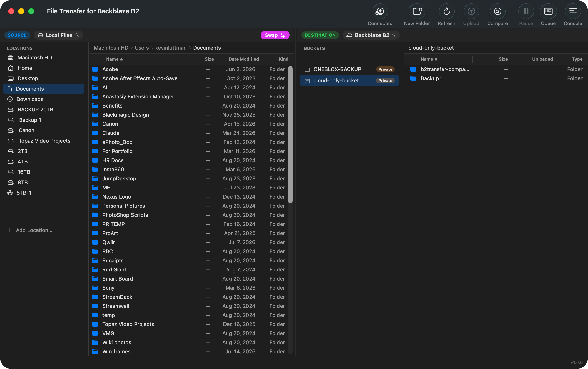The height and width of the screenshot is (369, 588).
Task: Select the Wiki photos folder
Action: (x=189, y=343)
